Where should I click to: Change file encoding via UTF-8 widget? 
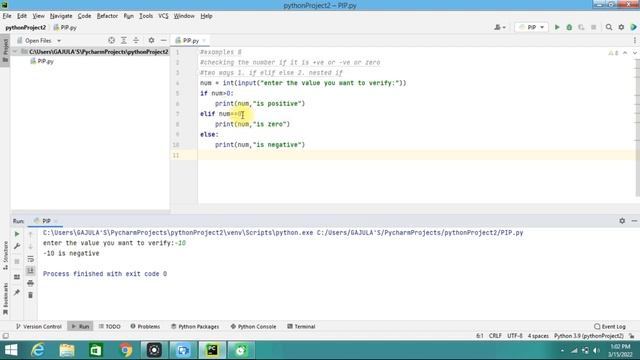point(515,336)
